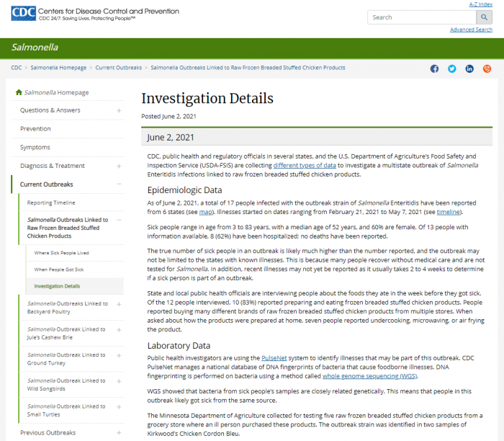Collapse Current Outbreaks section

(119, 184)
